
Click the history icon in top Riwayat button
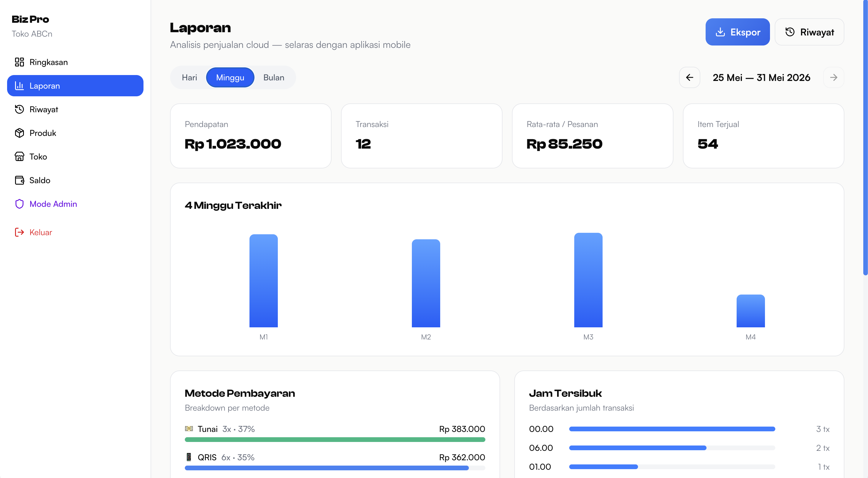[790, 32]
